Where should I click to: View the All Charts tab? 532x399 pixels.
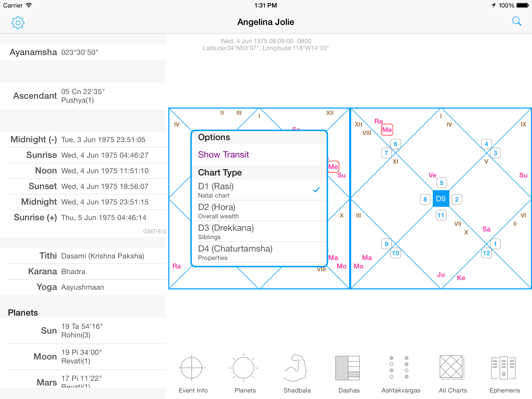point(453,374)
